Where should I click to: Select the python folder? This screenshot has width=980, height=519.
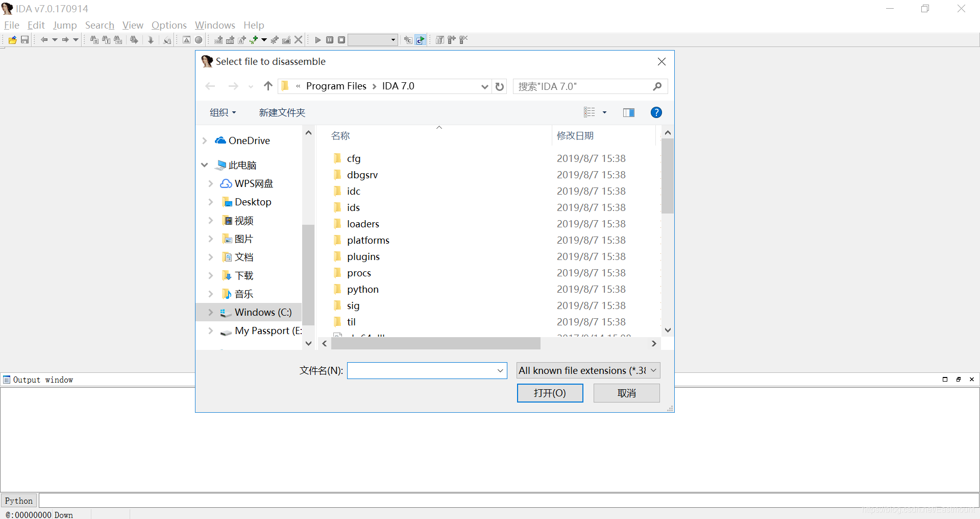[362, 289]
